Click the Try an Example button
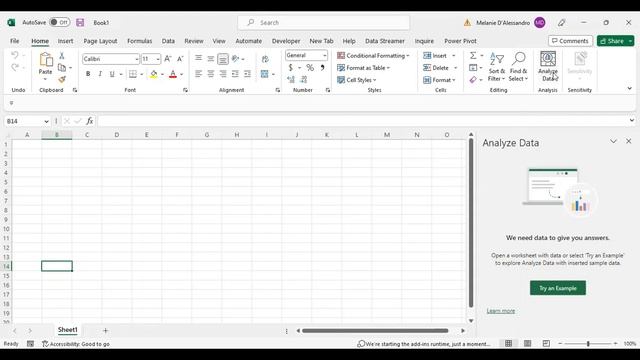Screen dimensions: 640x360 point(558,288)
